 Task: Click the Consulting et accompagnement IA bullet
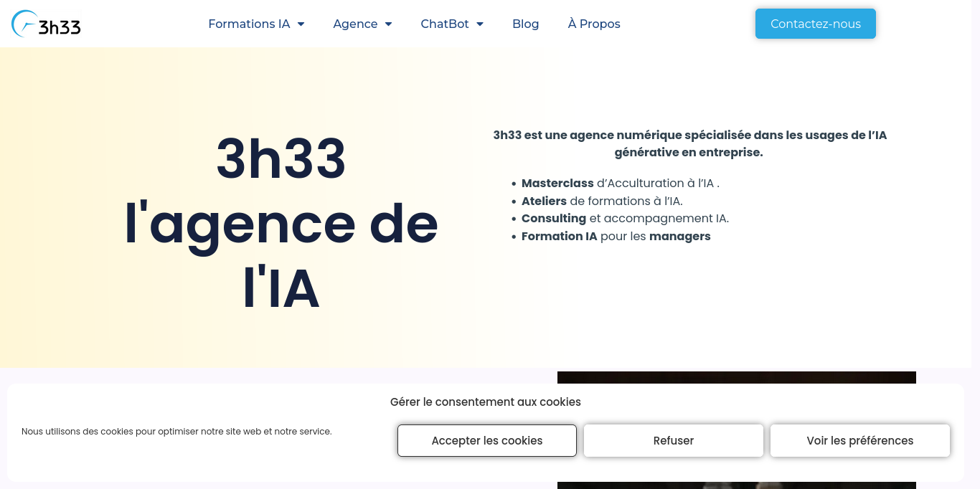click(x=625, y=218)
